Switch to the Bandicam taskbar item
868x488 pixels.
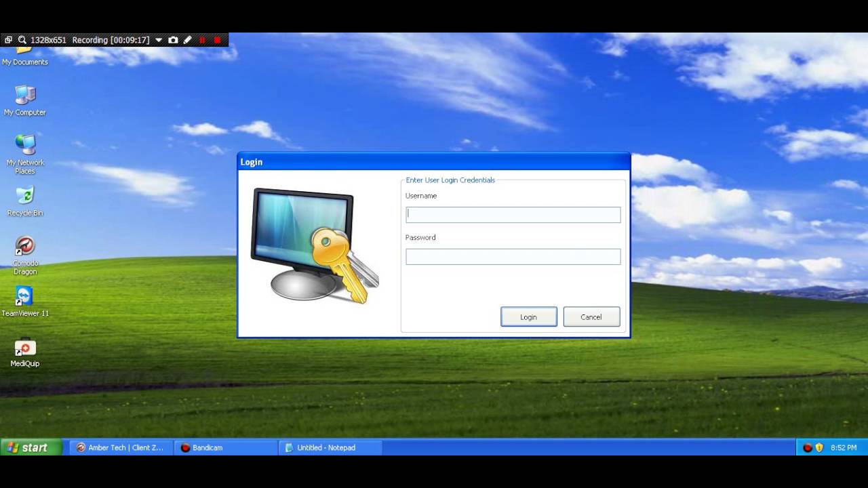(226, 447)
